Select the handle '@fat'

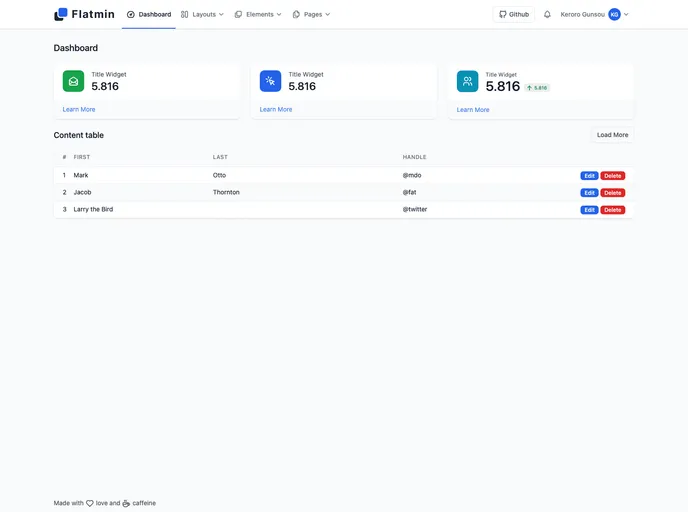click(x=409, y=192)
